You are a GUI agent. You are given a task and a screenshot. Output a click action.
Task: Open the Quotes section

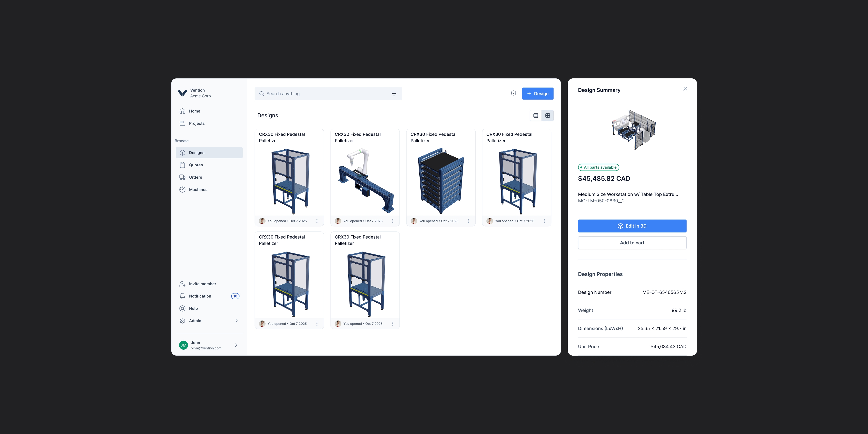pos(196,165)
